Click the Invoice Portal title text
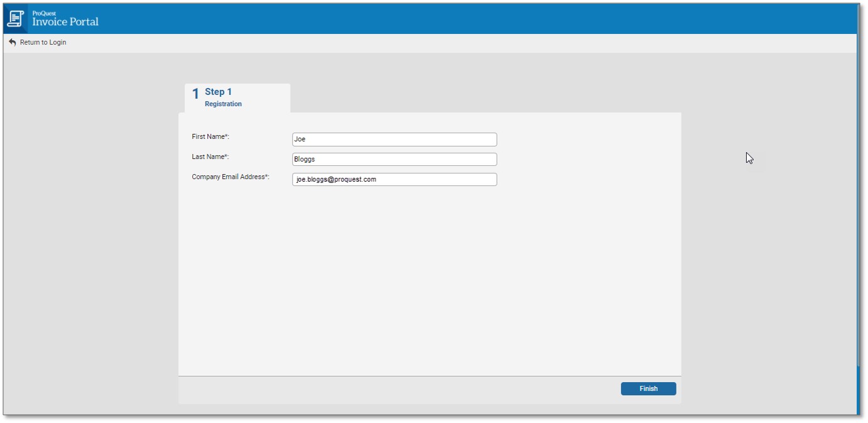This screenshot has height=423, width=868. 65,23
